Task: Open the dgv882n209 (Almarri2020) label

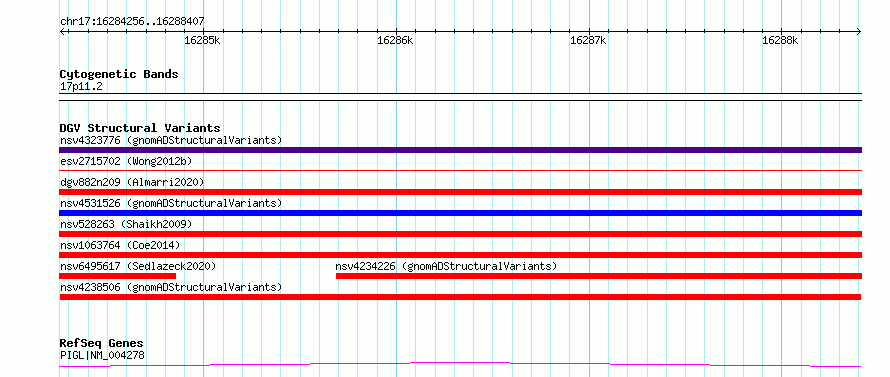Action: [x=132, y=182]
